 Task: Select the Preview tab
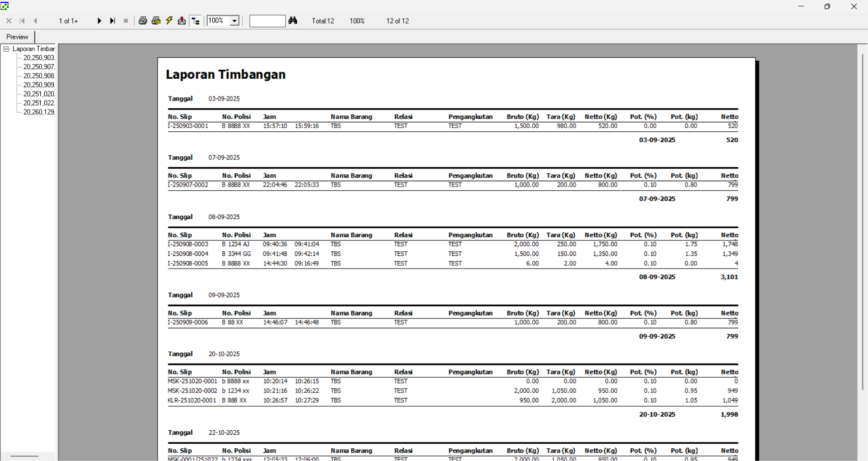click(x=17, y=37)
